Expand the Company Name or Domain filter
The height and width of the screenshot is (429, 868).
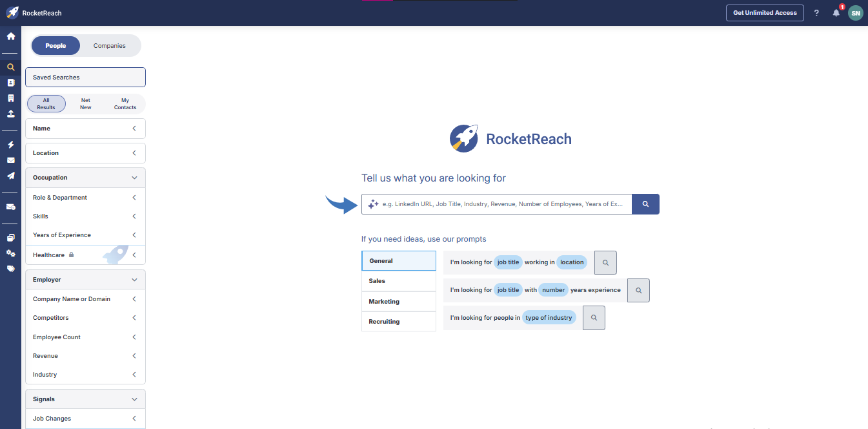[85, 299]
